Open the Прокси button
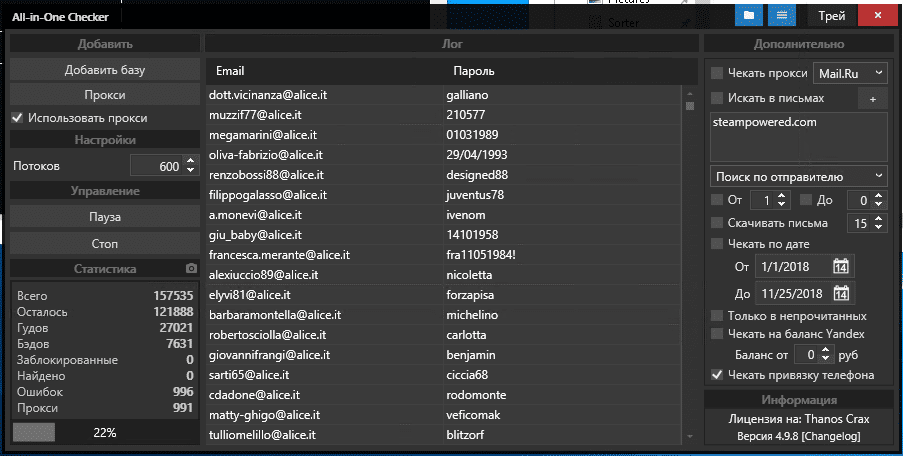The height and width of the screenshot is (456, 903). click(x=105, y=95)
